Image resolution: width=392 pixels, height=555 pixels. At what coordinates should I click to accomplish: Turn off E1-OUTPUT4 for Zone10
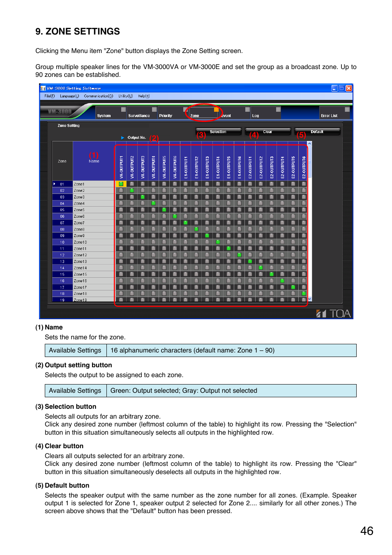coord(218,242)
